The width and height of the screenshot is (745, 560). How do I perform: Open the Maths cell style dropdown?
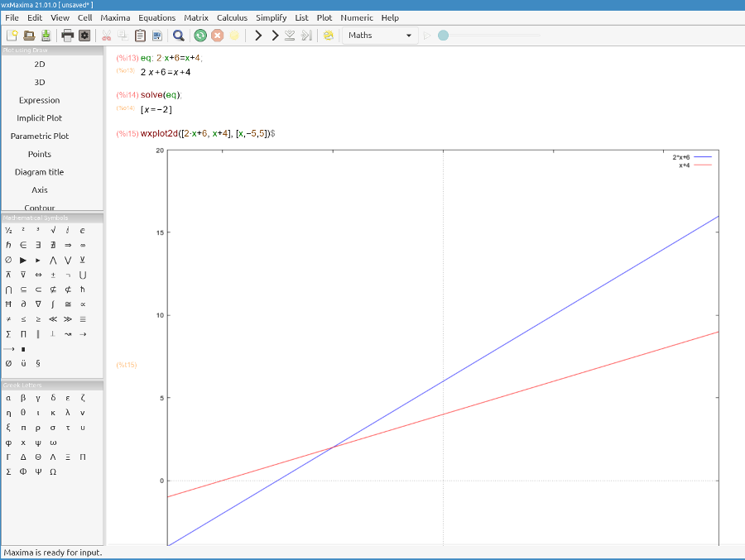[x=380, y=35]
